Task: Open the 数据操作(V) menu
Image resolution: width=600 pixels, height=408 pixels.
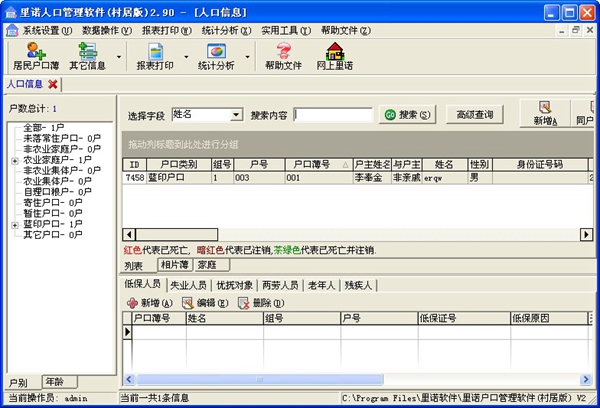Action: pos(107,30)
